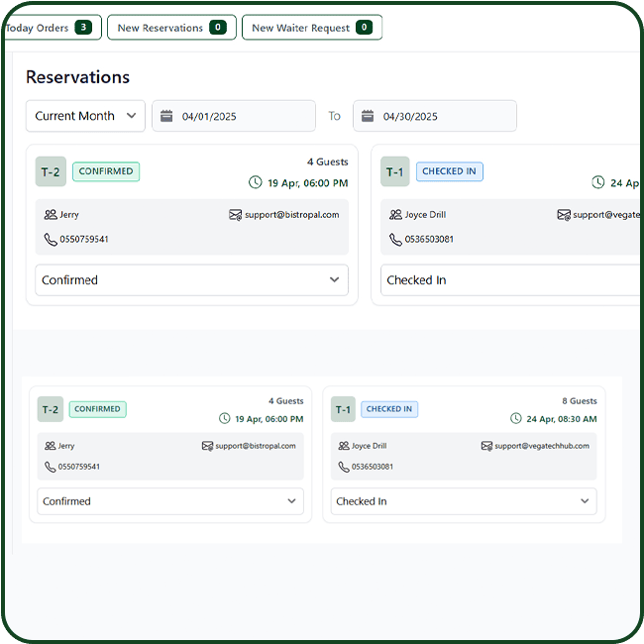The image size is (644, 644).
Task: Open the Today Orders tab
Action: [50, 28]
